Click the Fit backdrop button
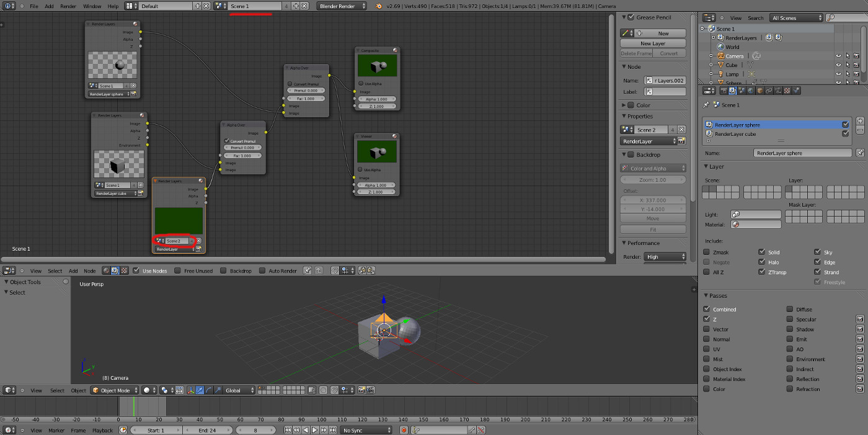The image size is (868, 435). [653, 229]
